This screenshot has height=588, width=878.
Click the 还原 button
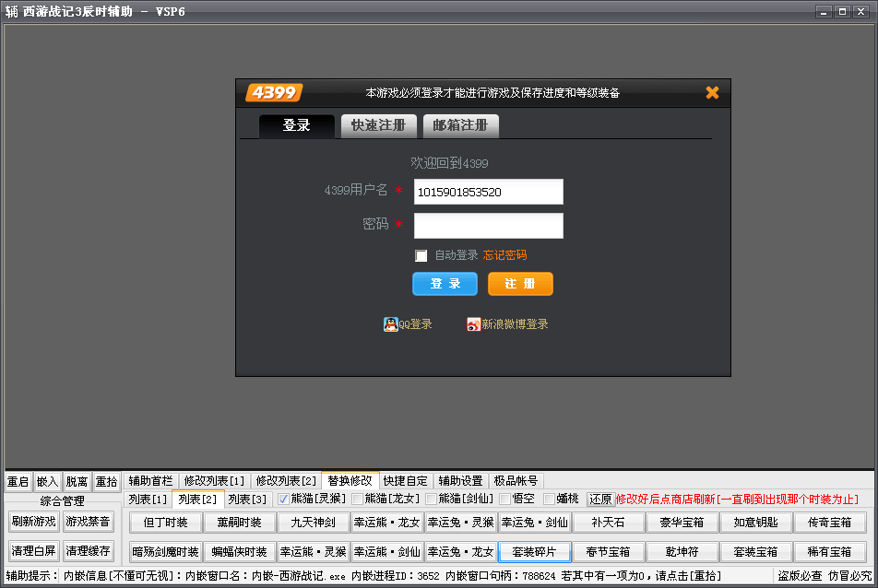coord(600,499)
